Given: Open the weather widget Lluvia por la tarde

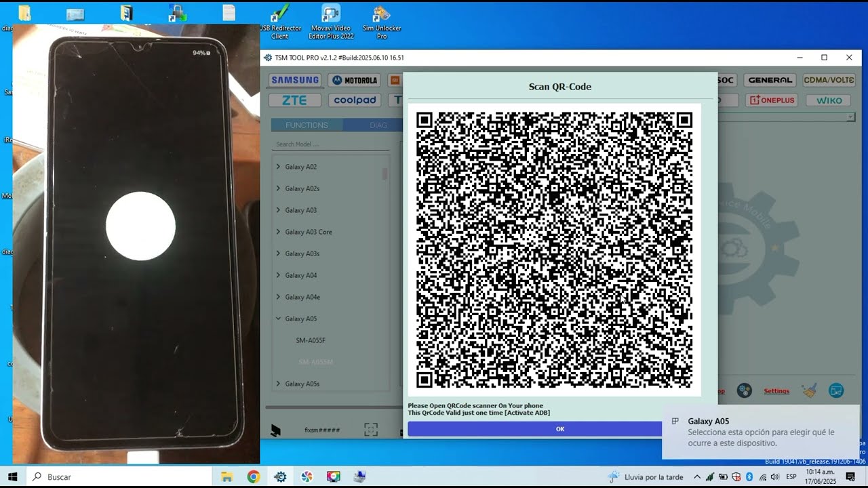Looking at the screenshot, I should pos(646,476).
